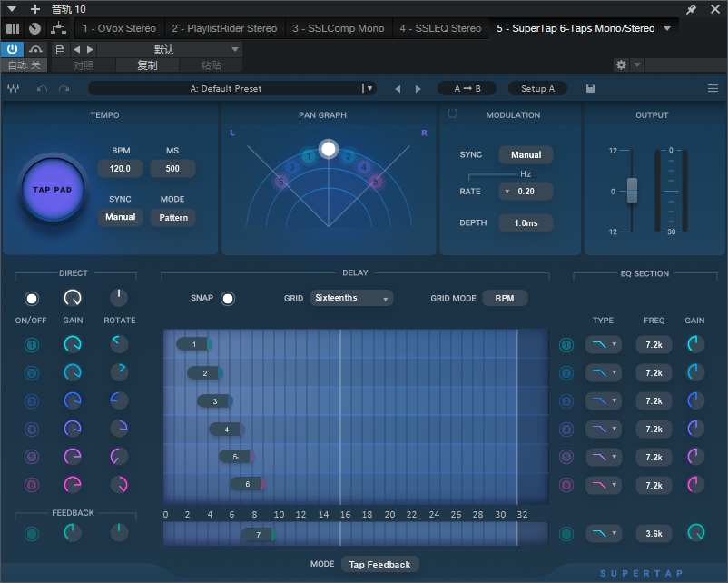The width and height of the screenshot is (728, 583).
Task: Click the Setup A button
Action: (537, 88)
